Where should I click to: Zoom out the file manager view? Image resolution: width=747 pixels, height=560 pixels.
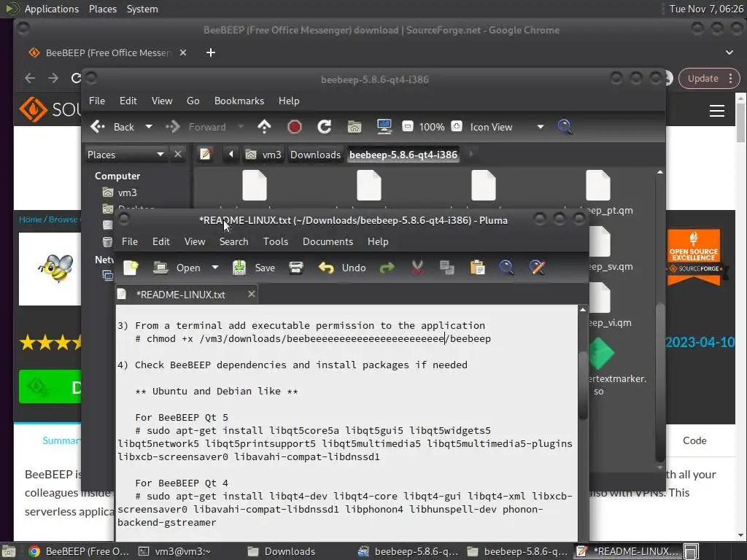pyautogui.click(x=407, y=127)
